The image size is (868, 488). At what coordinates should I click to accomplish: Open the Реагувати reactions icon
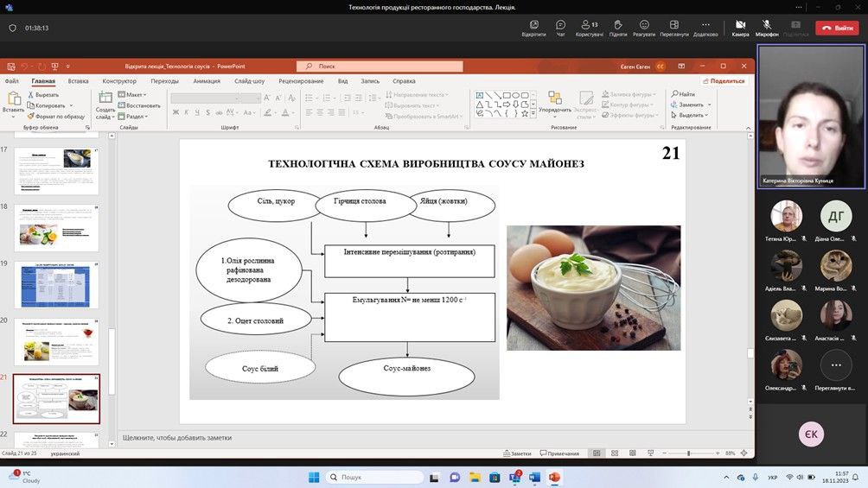pyautogui.click(x=644, y=25)
